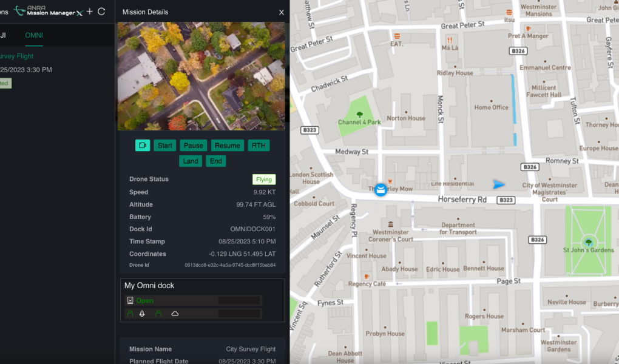The image size is (619, 364).
Task: Click RTH return-to-home button
Action: 259,145
